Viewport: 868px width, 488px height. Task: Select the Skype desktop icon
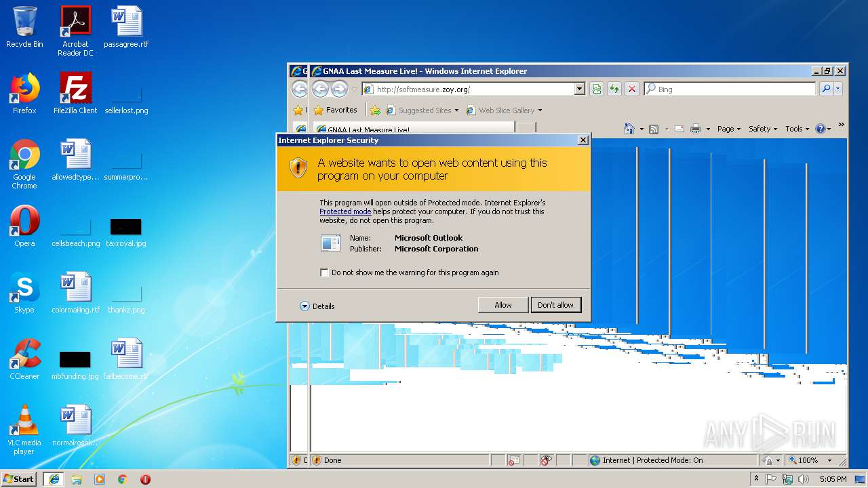click(24, 293)
